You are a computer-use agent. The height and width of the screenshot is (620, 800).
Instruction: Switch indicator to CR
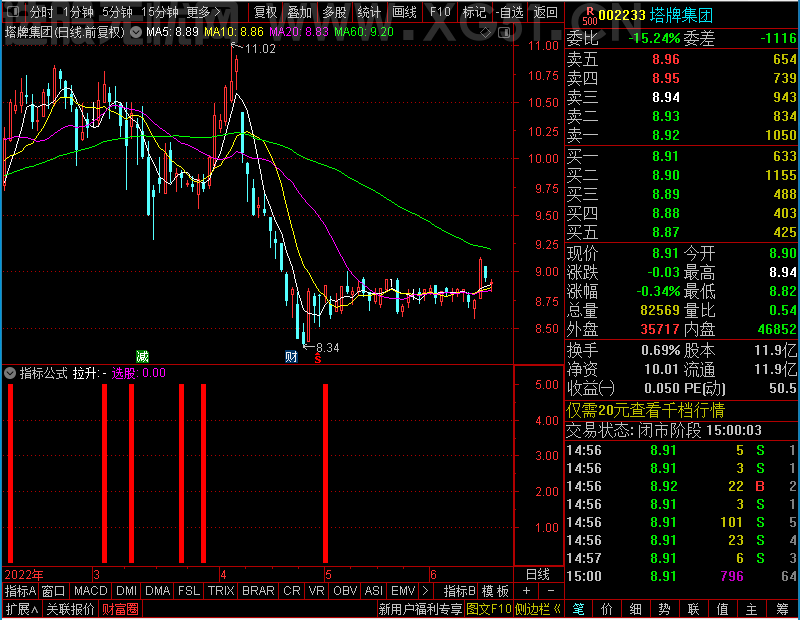pyautogui.click(x=292, y=591)
